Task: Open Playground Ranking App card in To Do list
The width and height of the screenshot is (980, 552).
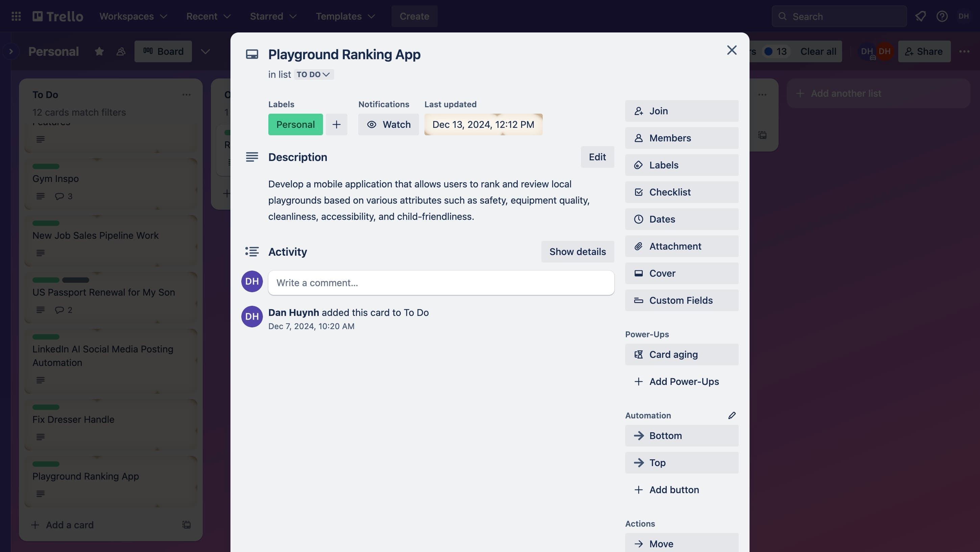Action: pos(111,481)
